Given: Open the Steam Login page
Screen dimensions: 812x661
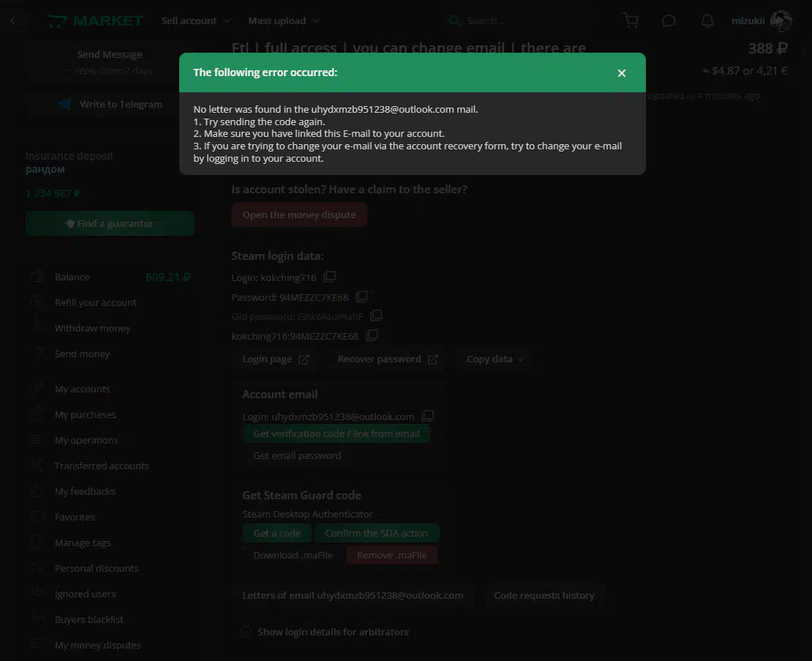Looking at the screenshot, I should [276, 359].
